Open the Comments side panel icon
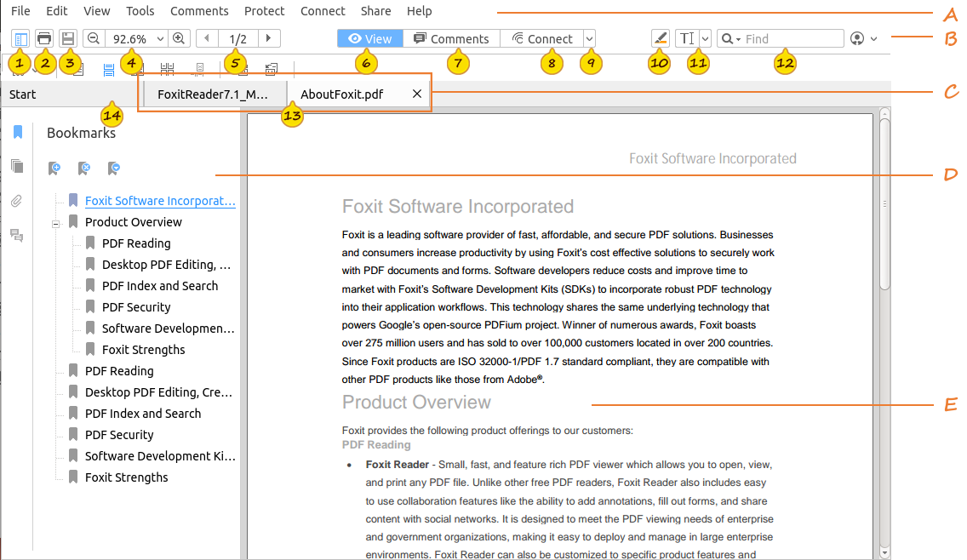 coord(17,235)
